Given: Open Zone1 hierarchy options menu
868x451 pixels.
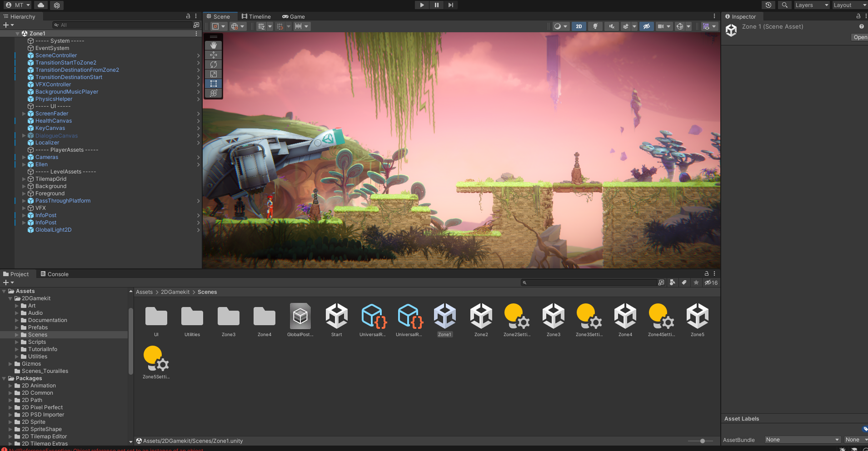Looking at the screenshot, I should pos(196,34).
